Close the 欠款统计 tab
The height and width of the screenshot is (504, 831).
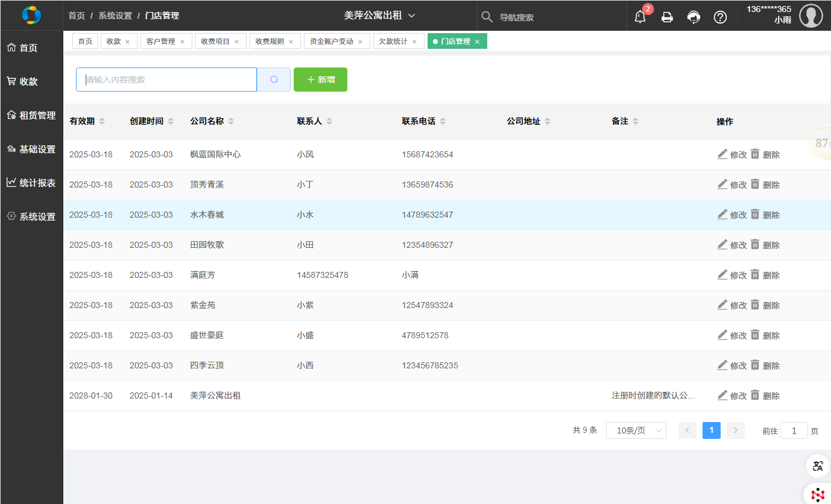click(x=414, y=42)
